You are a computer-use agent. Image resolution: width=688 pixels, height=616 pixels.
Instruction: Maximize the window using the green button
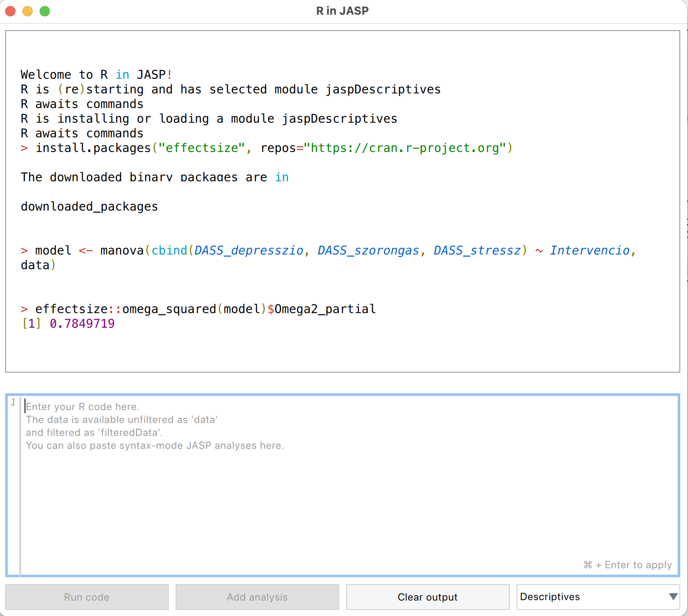pos(45,11)
